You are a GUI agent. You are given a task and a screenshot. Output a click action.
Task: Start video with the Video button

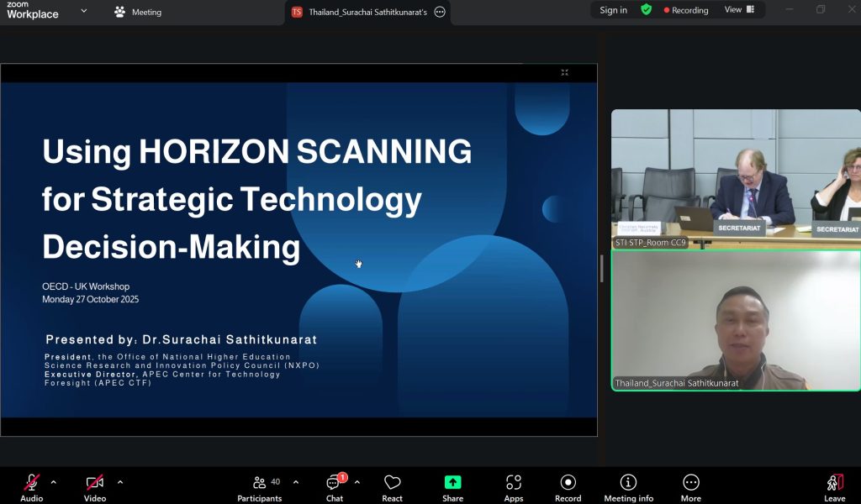coord(95,483)
